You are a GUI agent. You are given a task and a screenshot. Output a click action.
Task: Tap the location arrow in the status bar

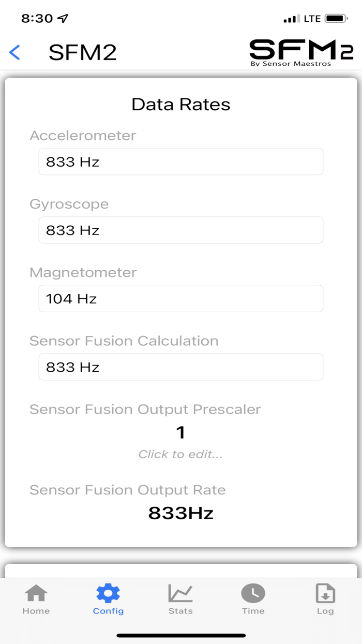click(58, 17)
